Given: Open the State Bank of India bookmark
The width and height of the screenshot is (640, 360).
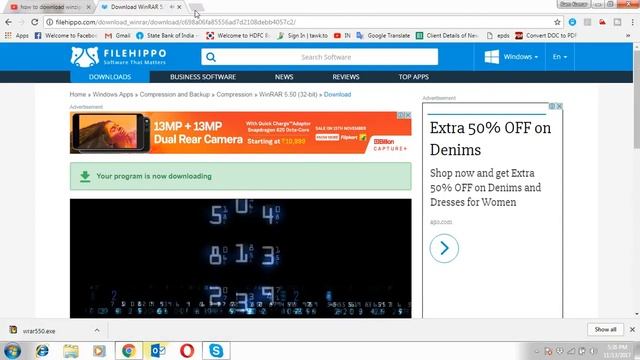Looking at the screenshot, I should point(166,36).
